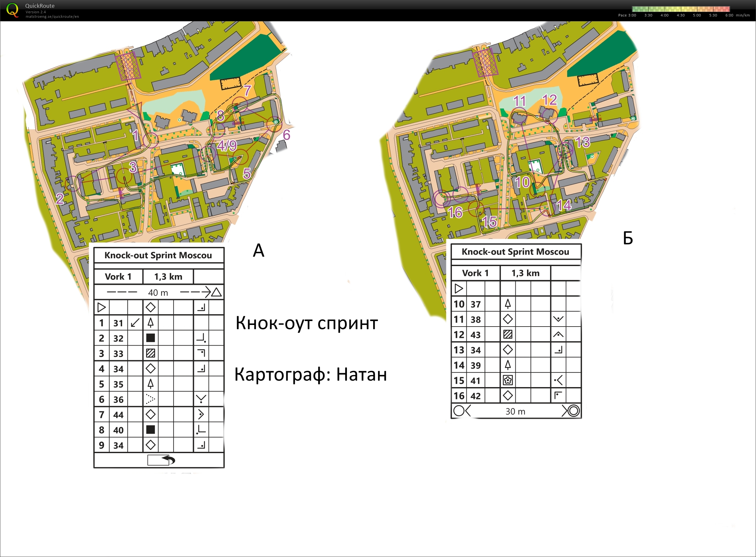Click control number 5 on map A
The height and width of the screenshot is (557, 756).
[246, 174]
